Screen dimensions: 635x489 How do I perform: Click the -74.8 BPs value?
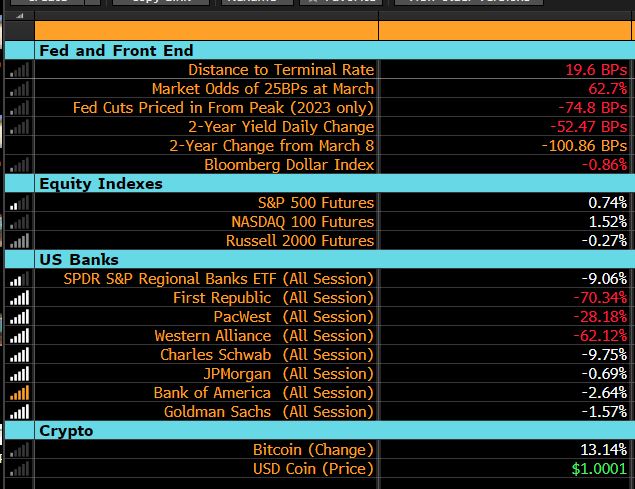593,108
